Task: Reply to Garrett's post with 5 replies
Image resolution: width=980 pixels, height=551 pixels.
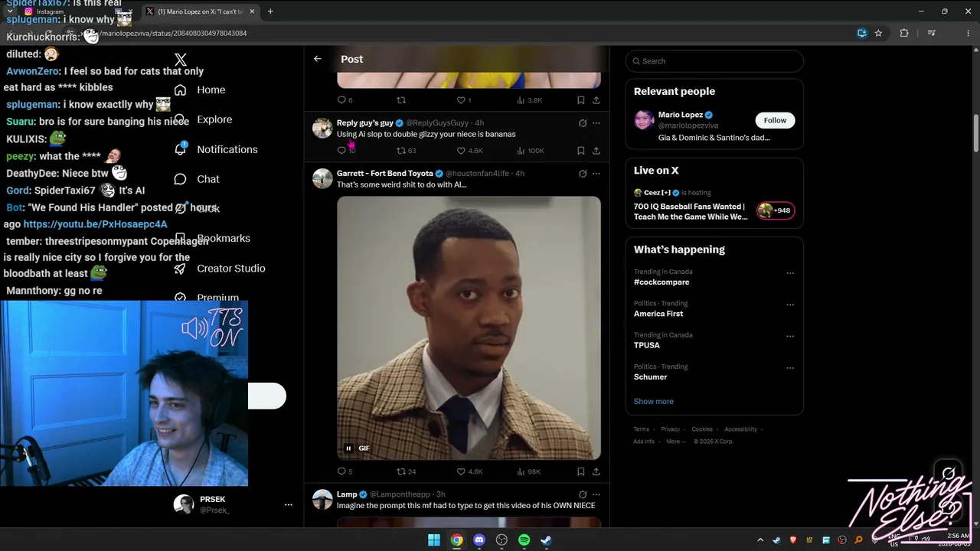Action: point(345,471)
